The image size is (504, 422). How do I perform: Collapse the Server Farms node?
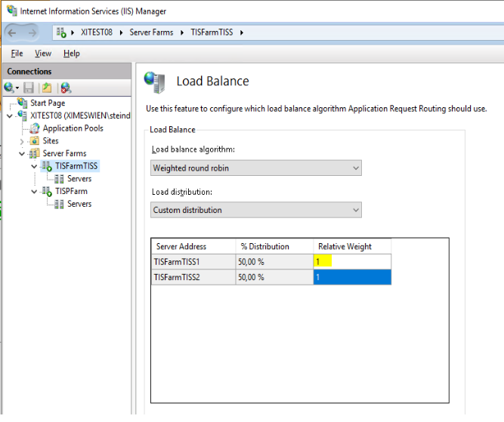pos(22,153)
